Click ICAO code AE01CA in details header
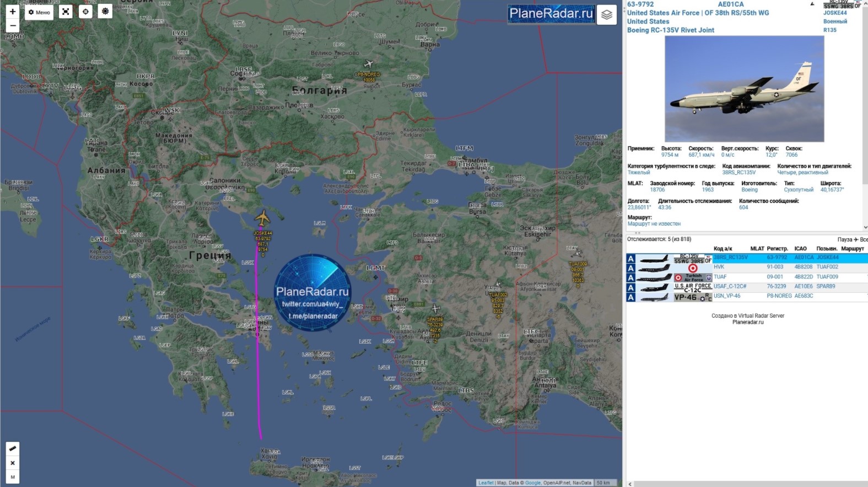This screenshot has height=487, width=868. [x=731, y=4]
